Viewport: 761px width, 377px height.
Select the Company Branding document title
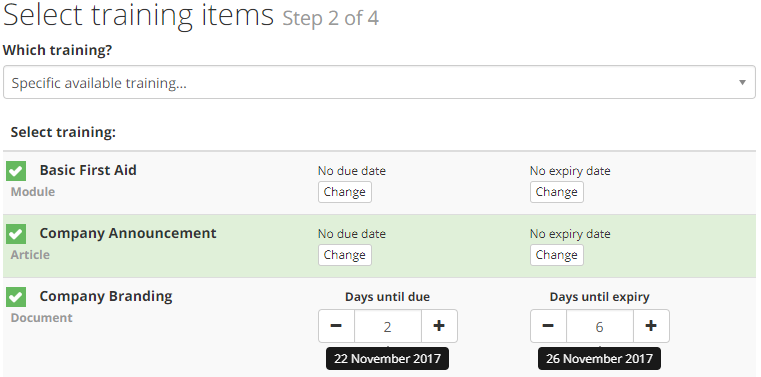(106, 296)
